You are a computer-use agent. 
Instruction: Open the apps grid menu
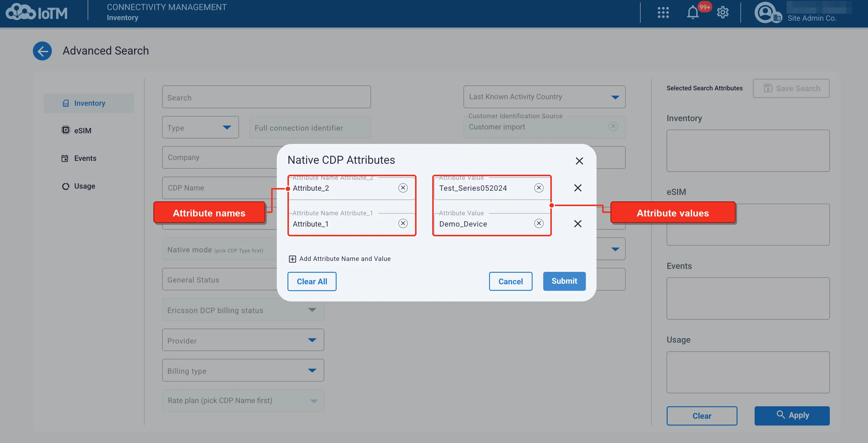[663, 13]
